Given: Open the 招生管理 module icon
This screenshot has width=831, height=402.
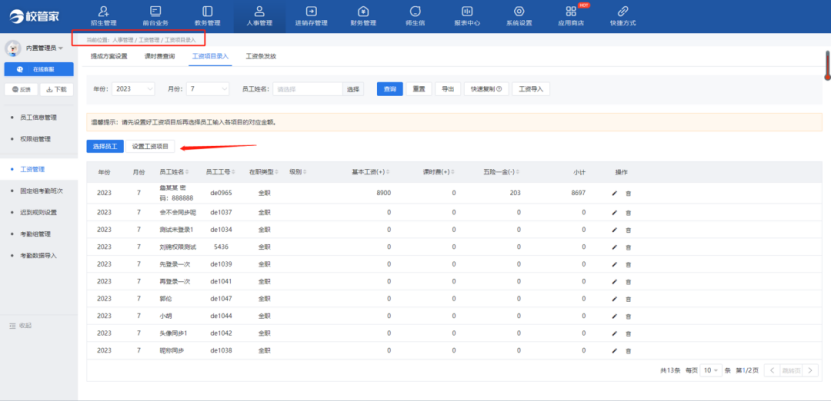Looking at the screenshot, I should [x=103, y=14].
